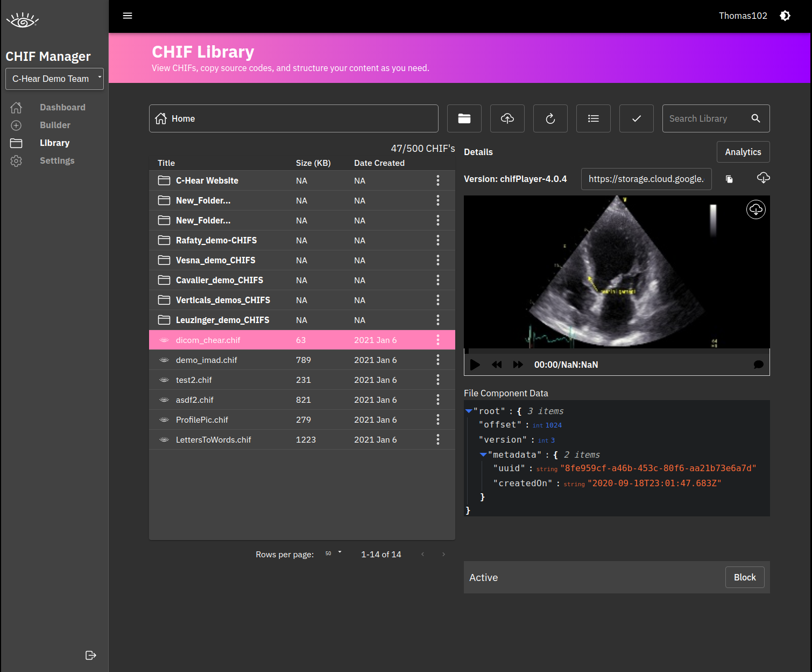This screenshot has width=812, height=672.
Task: Open options menu for Rafaty_demo-CHIFS
Action: coord(438,240)
